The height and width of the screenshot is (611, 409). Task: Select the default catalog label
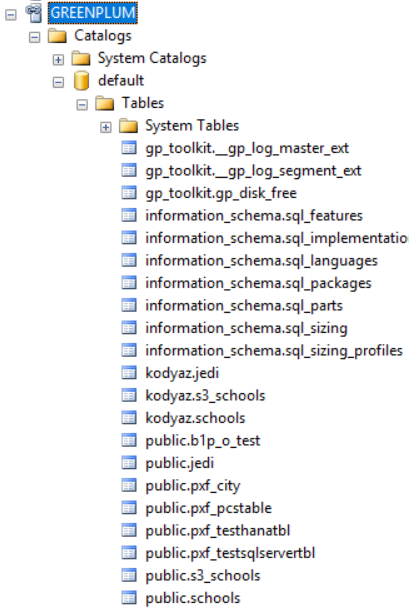click(121, 81)
